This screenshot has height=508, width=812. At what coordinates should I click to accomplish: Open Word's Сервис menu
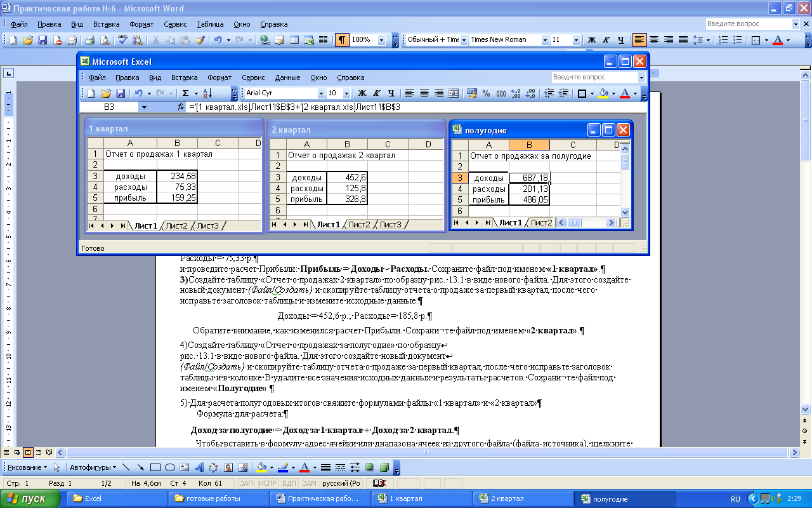(175, 24)
